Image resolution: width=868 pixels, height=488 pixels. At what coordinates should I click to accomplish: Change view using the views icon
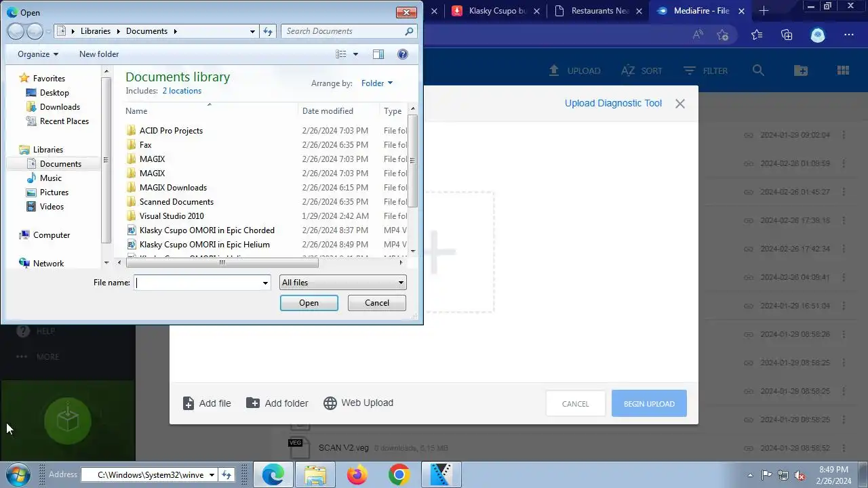click(341, 54)
